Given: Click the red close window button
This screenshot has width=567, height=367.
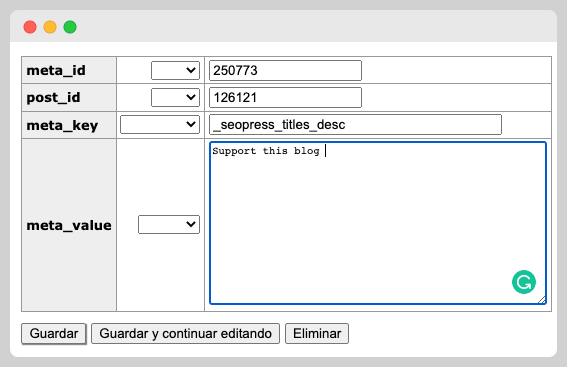Looking at the screenshot, I should (30, 27).
